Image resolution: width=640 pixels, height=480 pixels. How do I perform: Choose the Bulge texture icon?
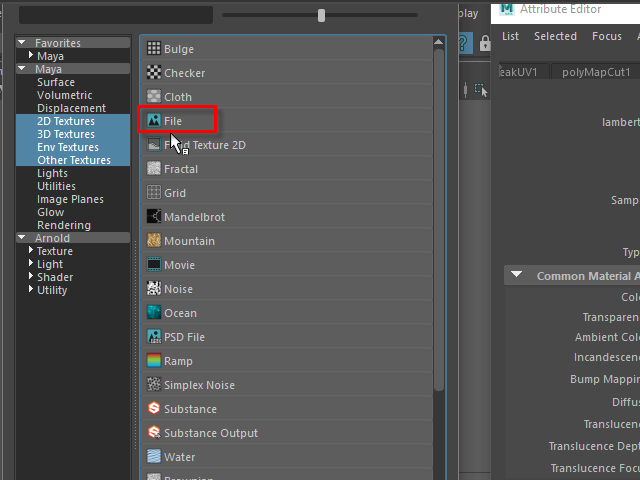pos(154,49)
